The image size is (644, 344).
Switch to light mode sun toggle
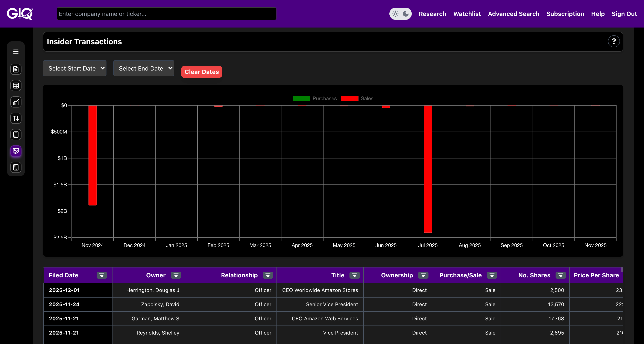(395, 14)
